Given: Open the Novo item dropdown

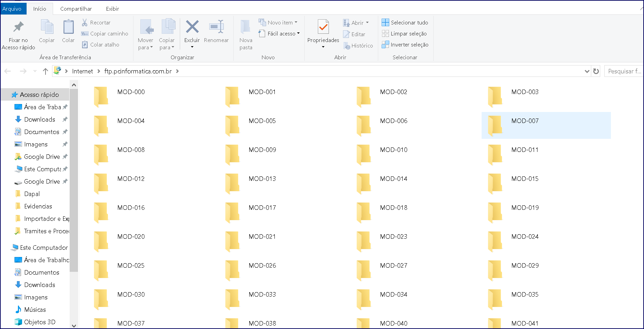Looking at the screenshot, I should [x=278, y=23].
